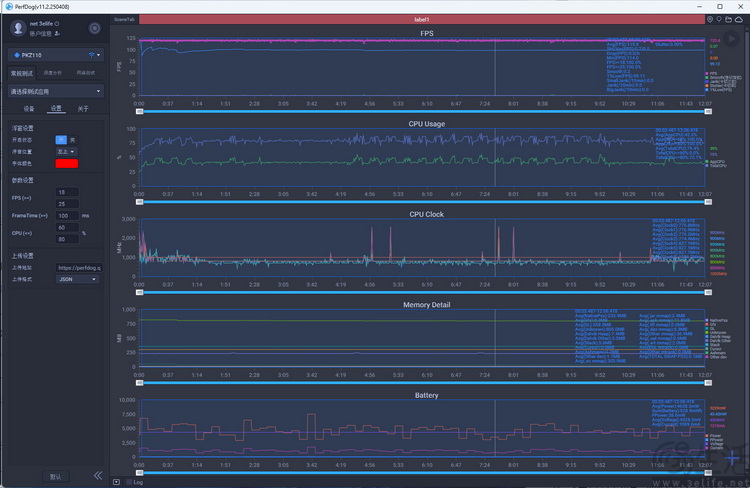
Task: Open the 设置 sub-tab
Action: pos(56,108)
